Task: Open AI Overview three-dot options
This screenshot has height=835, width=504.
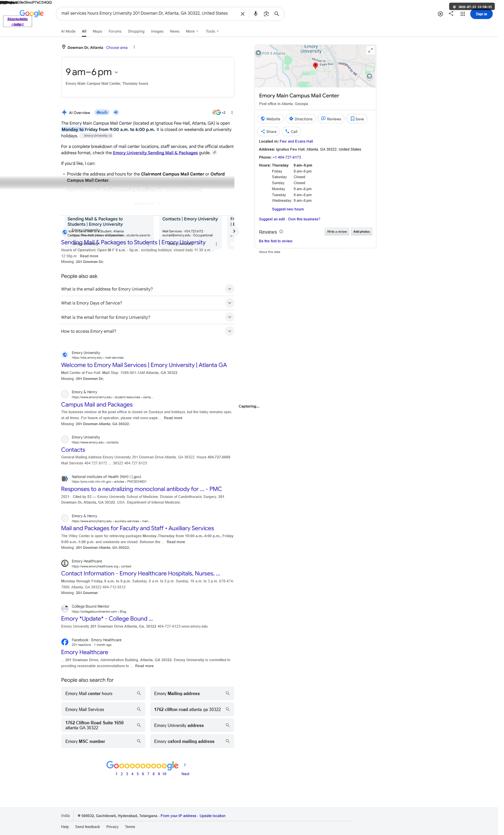Action: pyautogui.click(x=232, y=112)
